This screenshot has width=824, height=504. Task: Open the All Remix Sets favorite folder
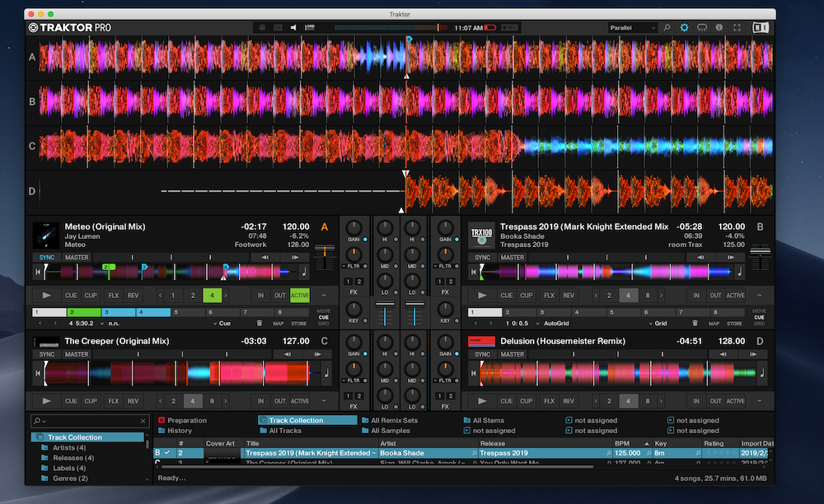(394, 420)
